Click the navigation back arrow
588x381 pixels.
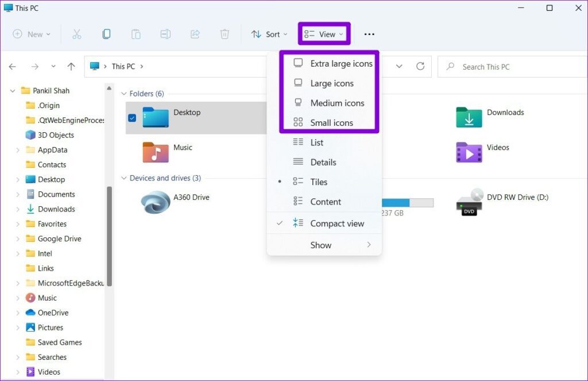(x=12, y=66)
